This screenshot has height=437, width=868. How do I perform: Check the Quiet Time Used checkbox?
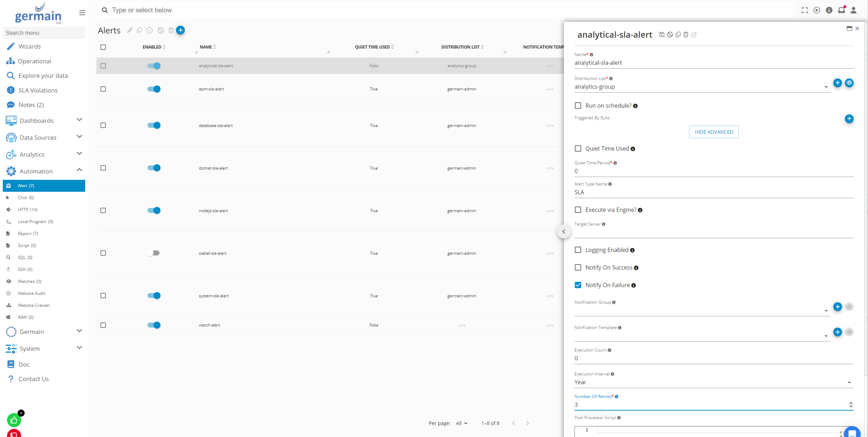pos(578,148)
